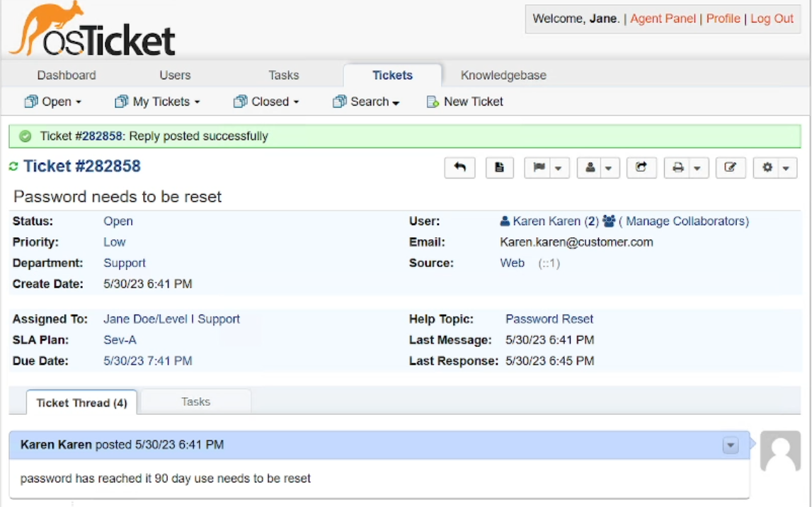Click the refresh icon beside Ticket #282858
This screenshot has height=507, width=812.
[13, 166]
